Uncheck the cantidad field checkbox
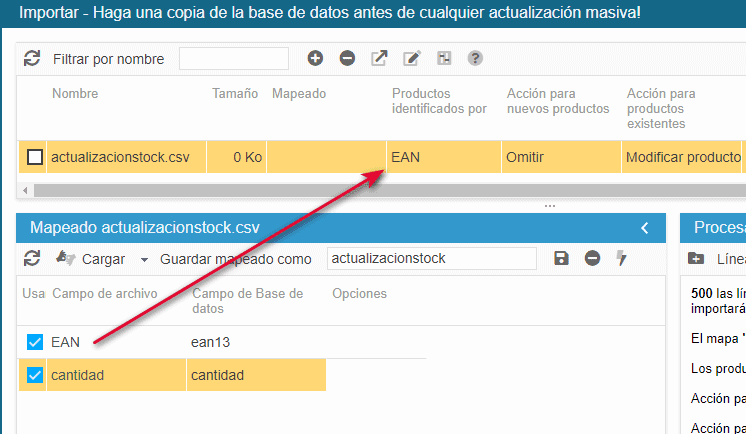This screenshot has height=434, width=746. 35,376
